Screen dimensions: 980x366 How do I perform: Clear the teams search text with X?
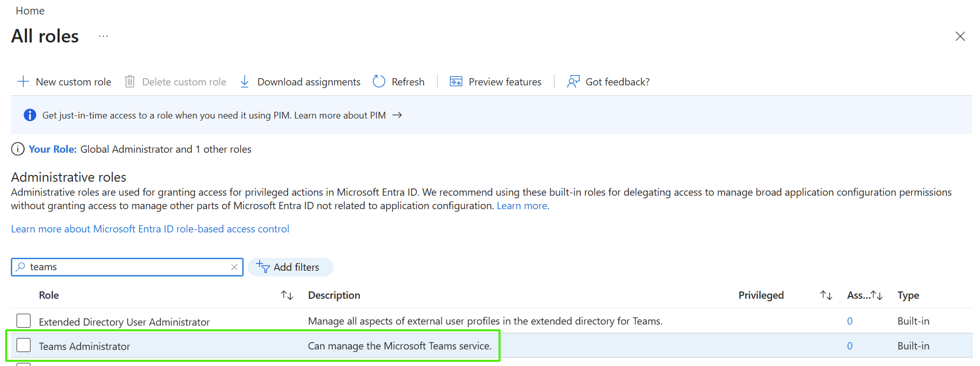tap(234, 267)
